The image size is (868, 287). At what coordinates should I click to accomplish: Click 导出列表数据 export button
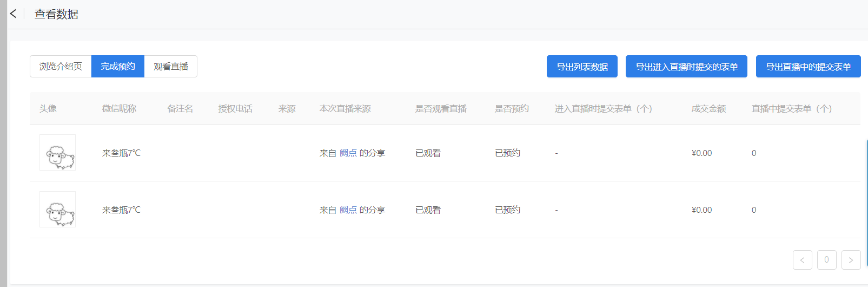[x=582, y=67]
